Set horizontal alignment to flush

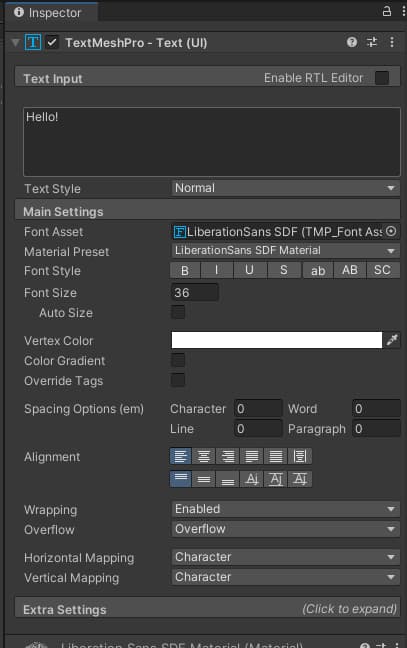click(276, 456)
